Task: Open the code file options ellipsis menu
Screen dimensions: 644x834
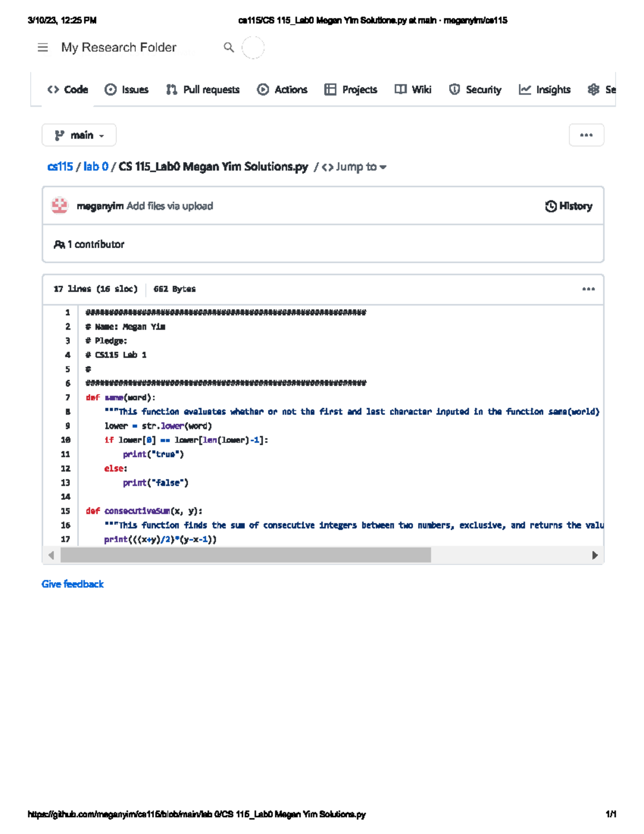Action: [x=588, y=289]
